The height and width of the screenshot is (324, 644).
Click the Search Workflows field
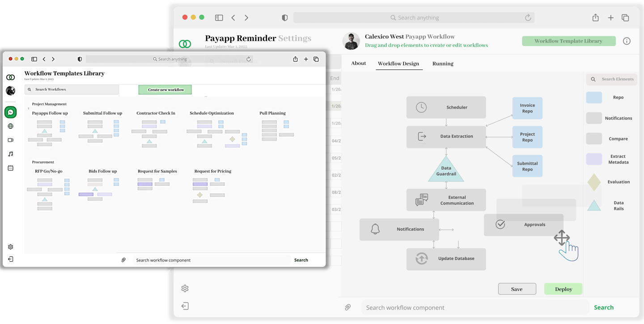pyautogui.click(x=72, y=89)
